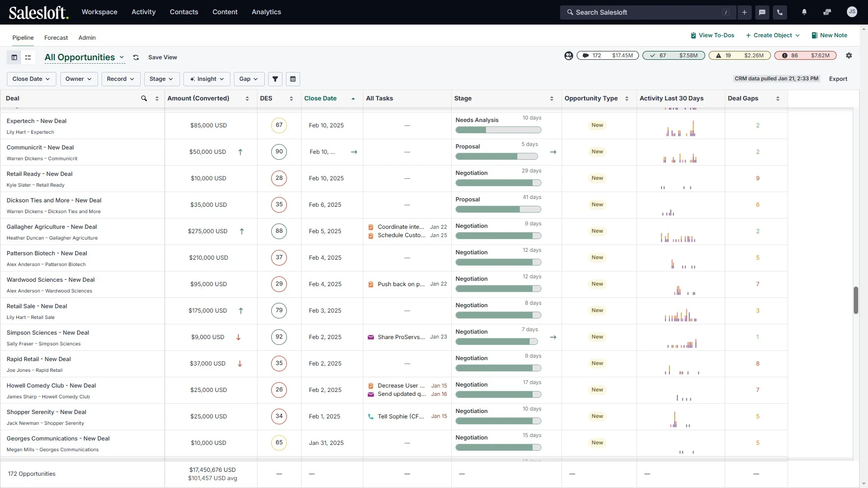
Task: Toggle the 19 $2.26M warning pill
Action: point(740,55)
